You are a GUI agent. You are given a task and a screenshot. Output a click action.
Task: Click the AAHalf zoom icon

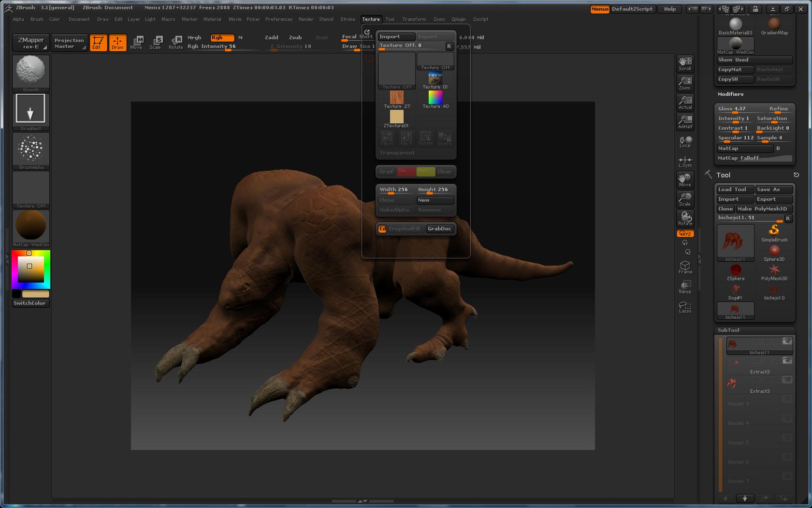click(x=685, y=121)
